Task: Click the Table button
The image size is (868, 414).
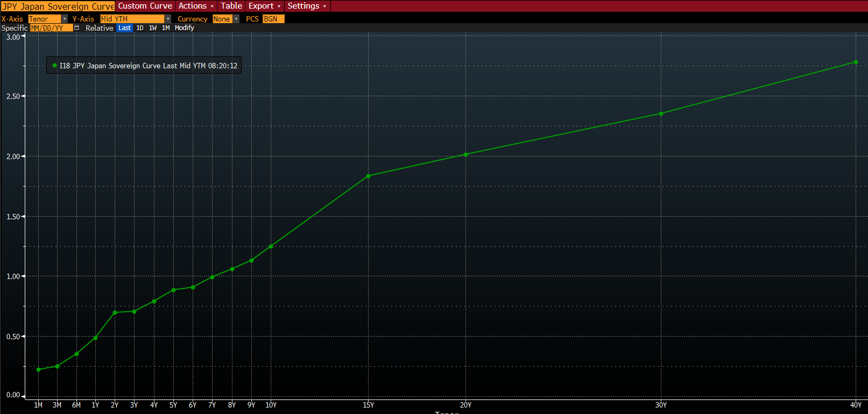Action: 231,6
